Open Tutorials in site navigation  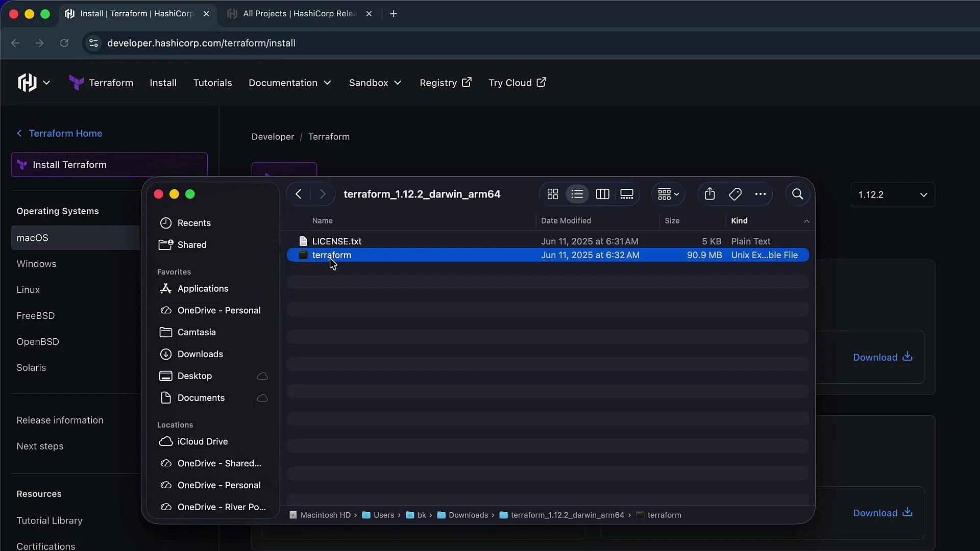point(212,83)
